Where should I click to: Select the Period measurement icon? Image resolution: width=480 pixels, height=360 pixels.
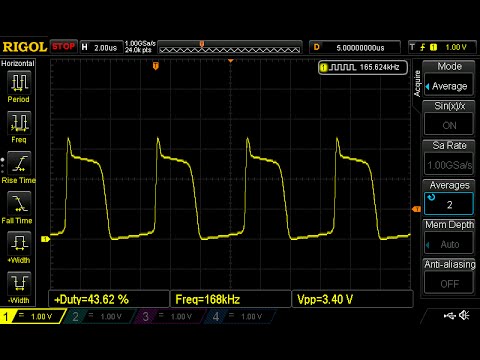[19, 83]
